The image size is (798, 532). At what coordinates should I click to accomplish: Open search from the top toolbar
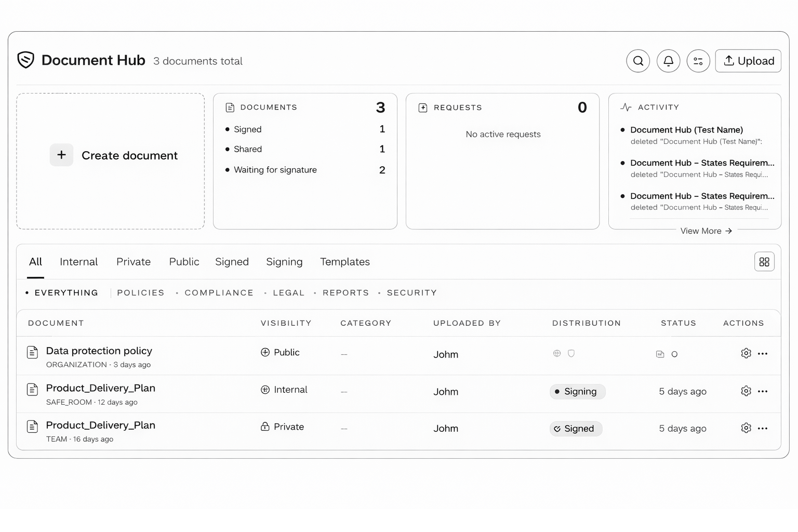click(638, 61)
